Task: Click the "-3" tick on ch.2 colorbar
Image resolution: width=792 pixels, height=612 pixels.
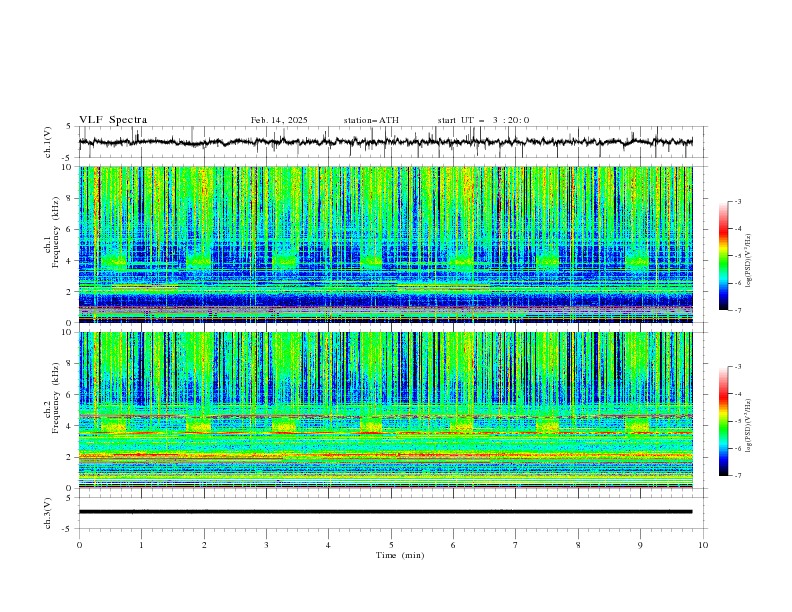Action: point(737,367)
